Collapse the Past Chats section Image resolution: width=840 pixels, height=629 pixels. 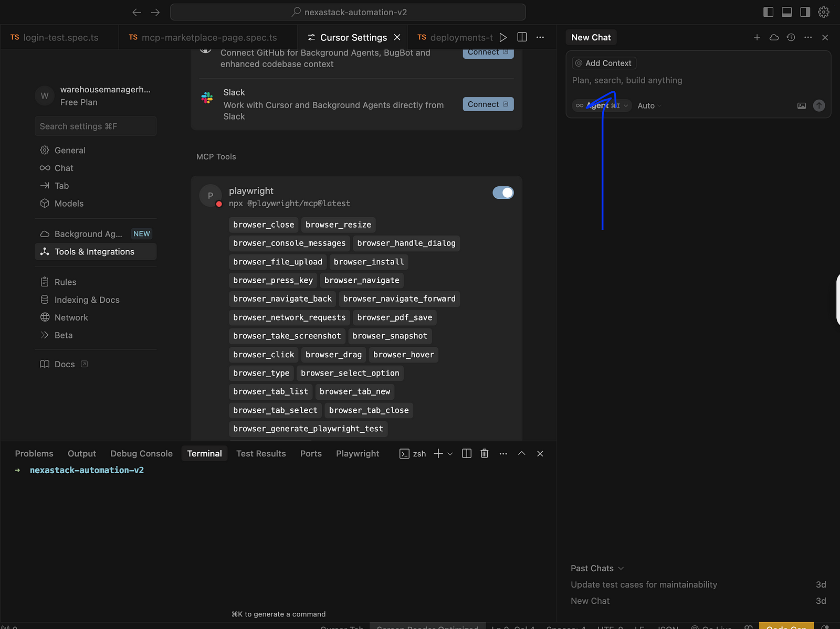point(597,568)
